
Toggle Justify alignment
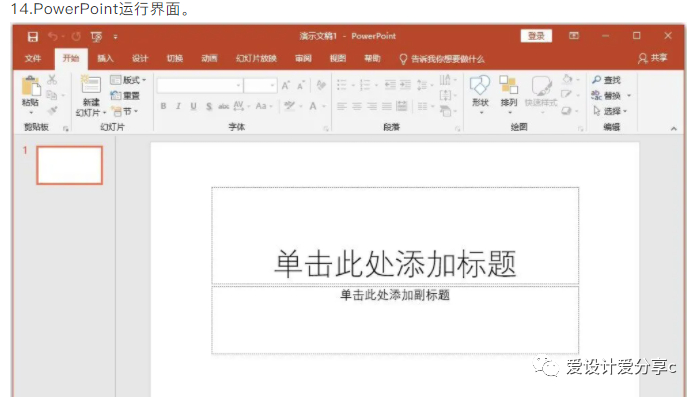point(387,106)
